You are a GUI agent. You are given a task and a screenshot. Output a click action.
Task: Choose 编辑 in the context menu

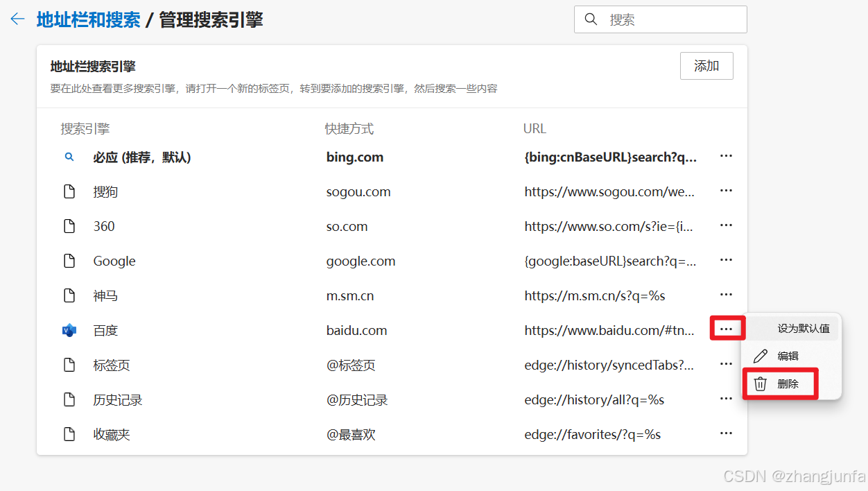pyautogui.click(x=792, y=356)
